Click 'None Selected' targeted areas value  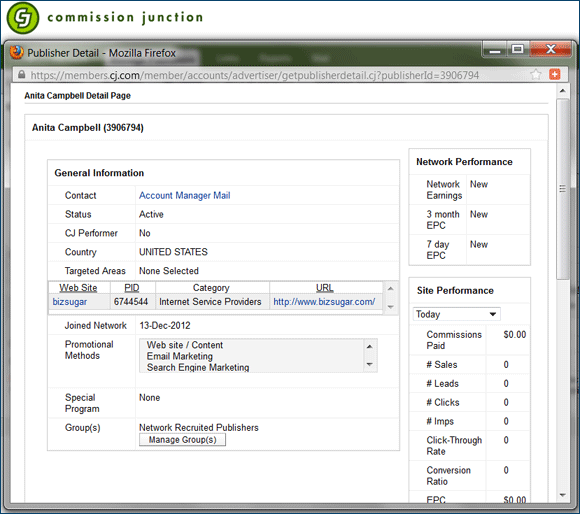(169, 271)
